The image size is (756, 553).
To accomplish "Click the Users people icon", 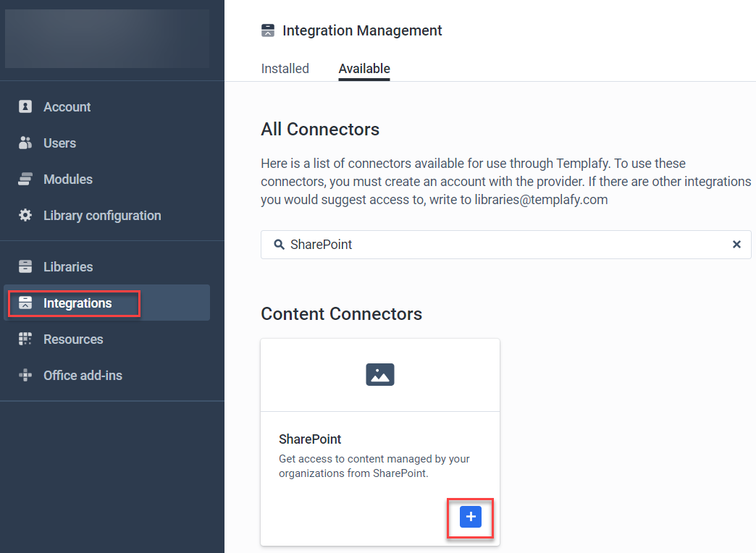I will 25,143.
